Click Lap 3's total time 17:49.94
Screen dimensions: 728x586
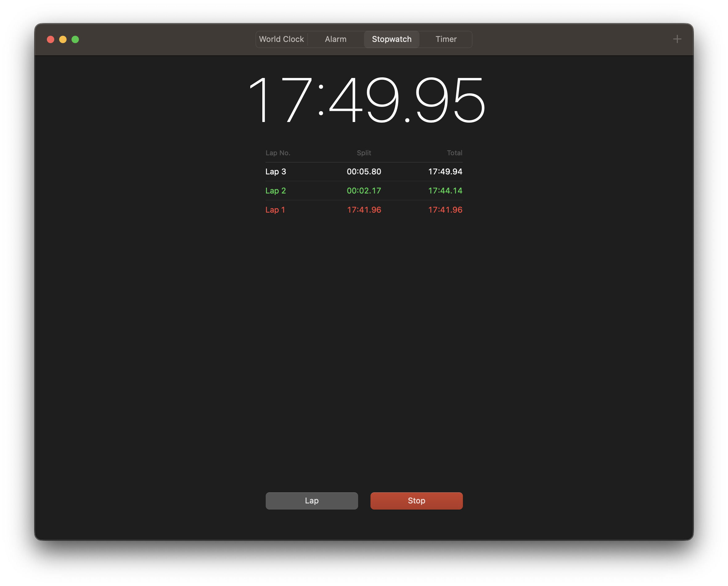(445, 172)
